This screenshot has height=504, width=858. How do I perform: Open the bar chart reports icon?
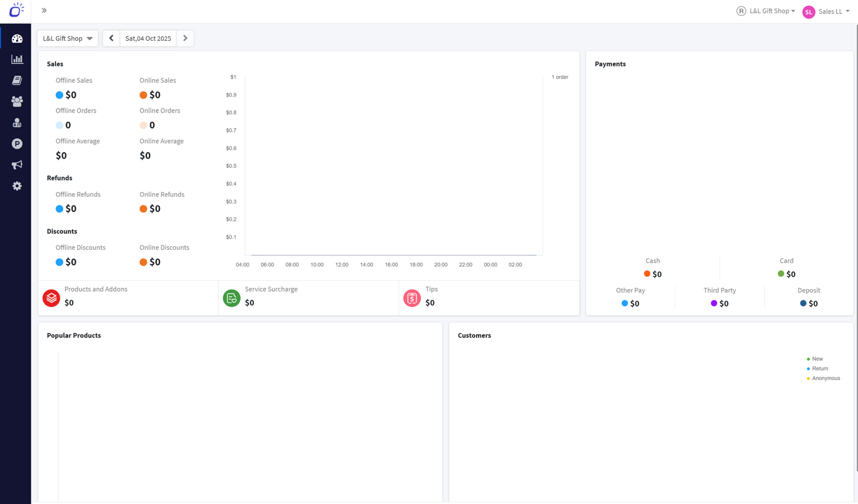point(17,60)
